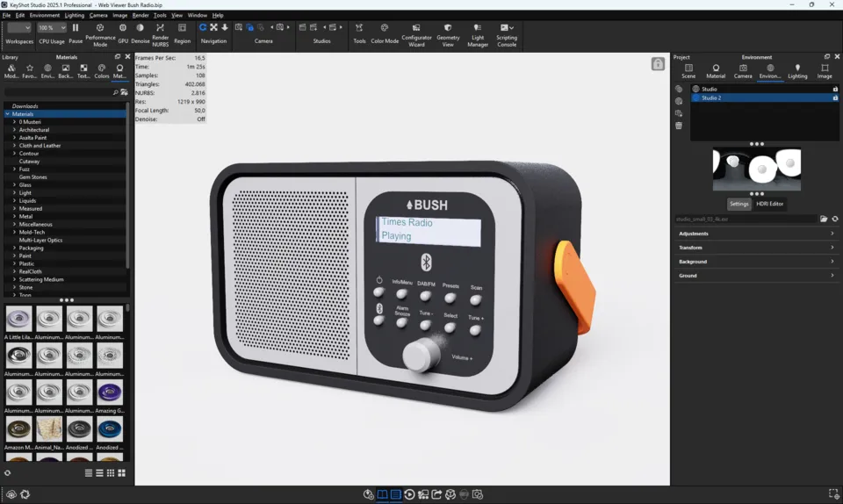Select the Studio environment entry

765,90
